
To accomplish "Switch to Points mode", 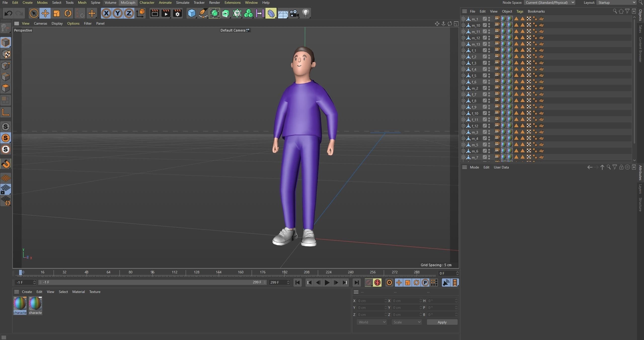I will click(x=6, y=66).
